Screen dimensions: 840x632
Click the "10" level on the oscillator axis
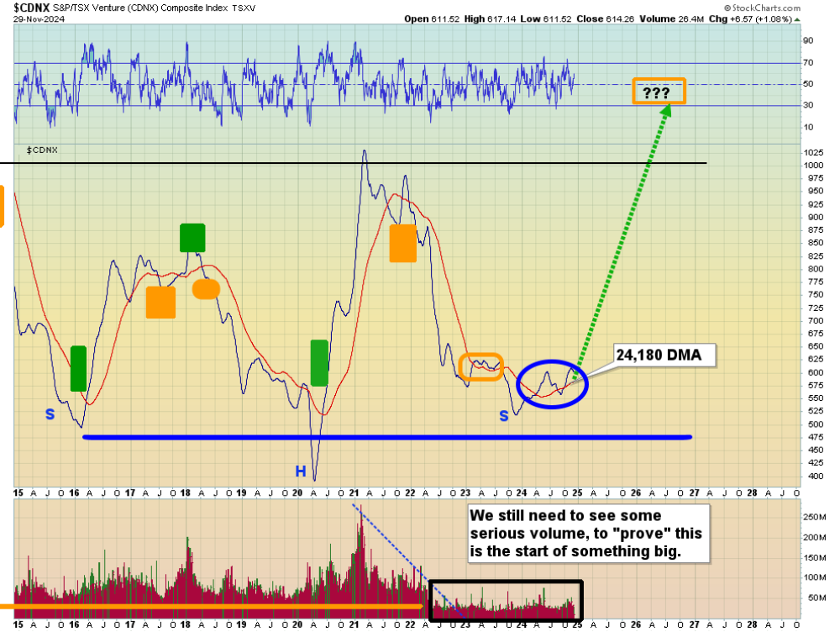click(808, 127)
